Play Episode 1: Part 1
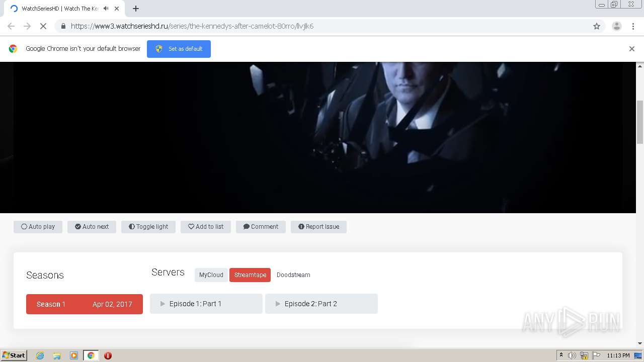The height and width of the screenshot is (362, 644). point(206,304)
